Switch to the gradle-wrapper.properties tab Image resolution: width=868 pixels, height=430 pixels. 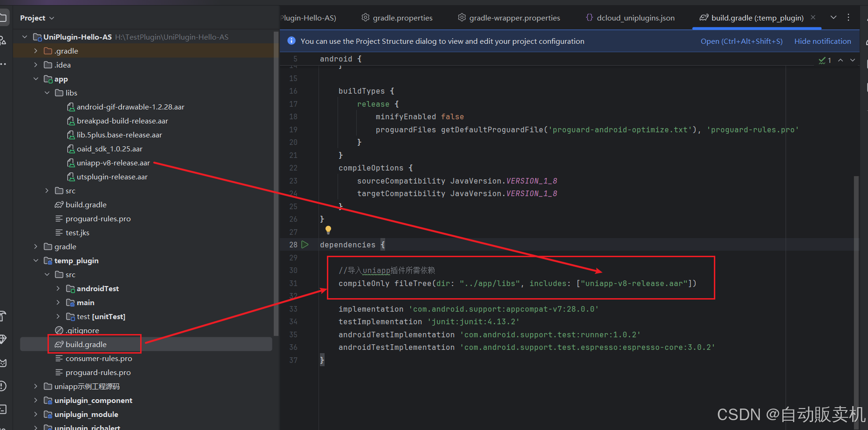(x=509, y=18)
